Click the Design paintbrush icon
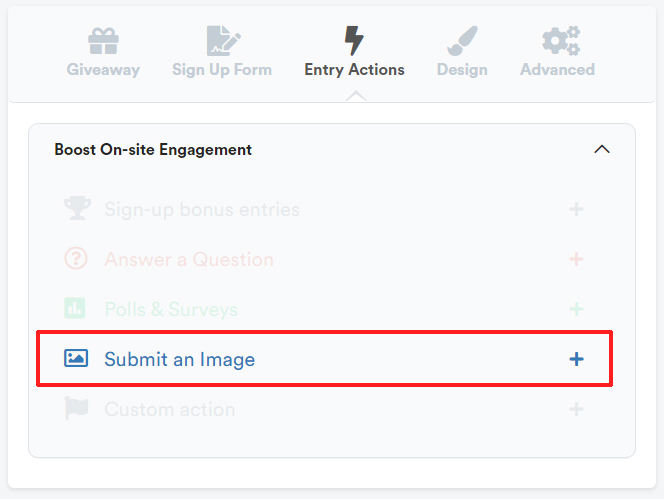 pyautogui.click(x=462, y=41)
